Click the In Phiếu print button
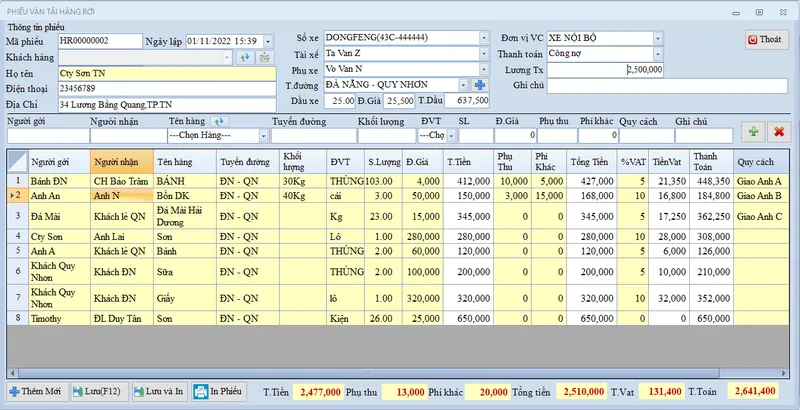800x410 pixels. point(219,392)
